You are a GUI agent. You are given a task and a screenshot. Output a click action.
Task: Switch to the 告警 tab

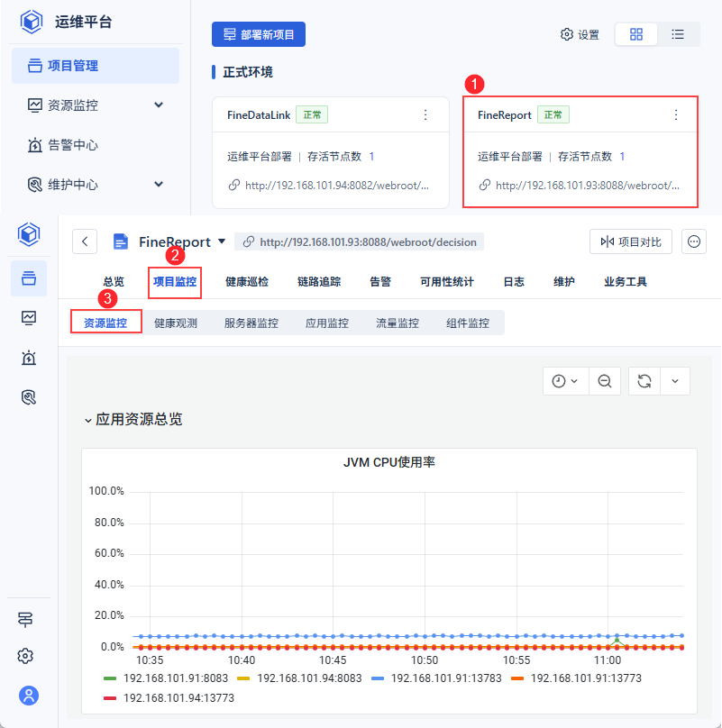[x=380, y=282]
